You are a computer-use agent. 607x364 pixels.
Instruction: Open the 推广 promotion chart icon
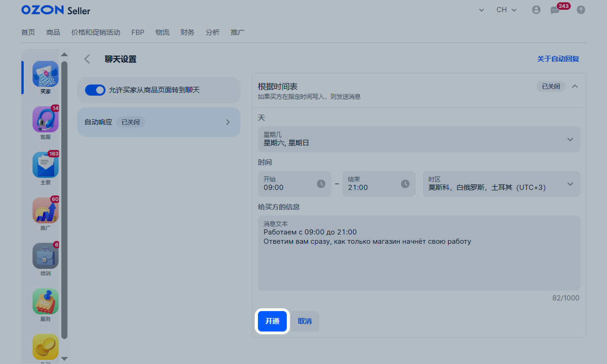46,210
